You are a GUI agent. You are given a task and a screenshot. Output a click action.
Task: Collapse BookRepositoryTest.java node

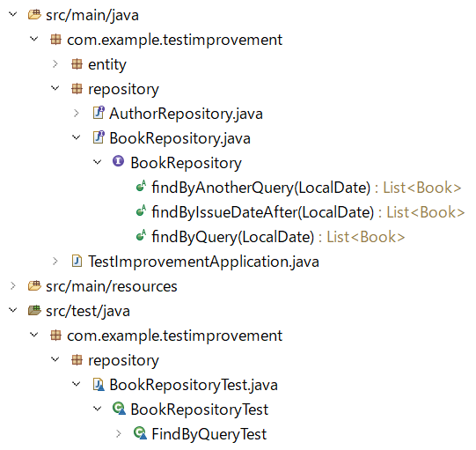click(x=77, y=384)
